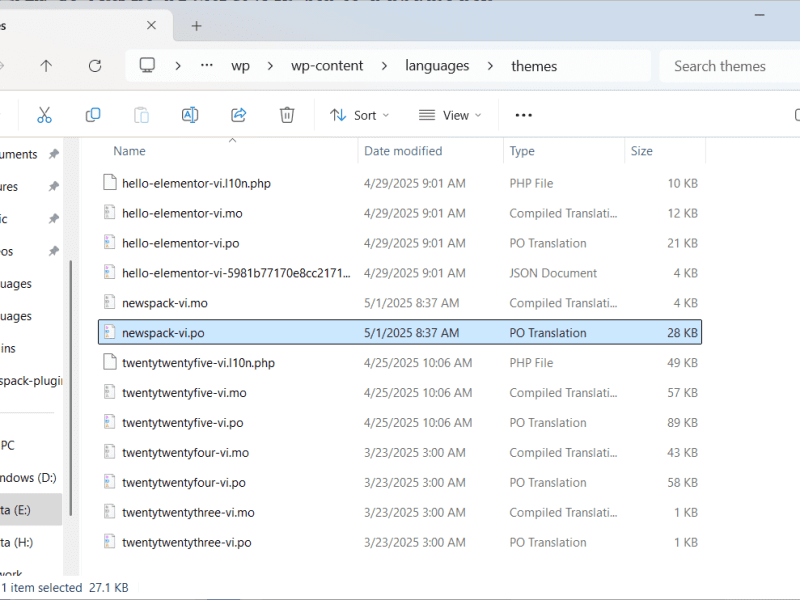Viewport: 800px width, 600px height.
Task: Navigate to wp breadcrumb folder
Action: (240, 66)
